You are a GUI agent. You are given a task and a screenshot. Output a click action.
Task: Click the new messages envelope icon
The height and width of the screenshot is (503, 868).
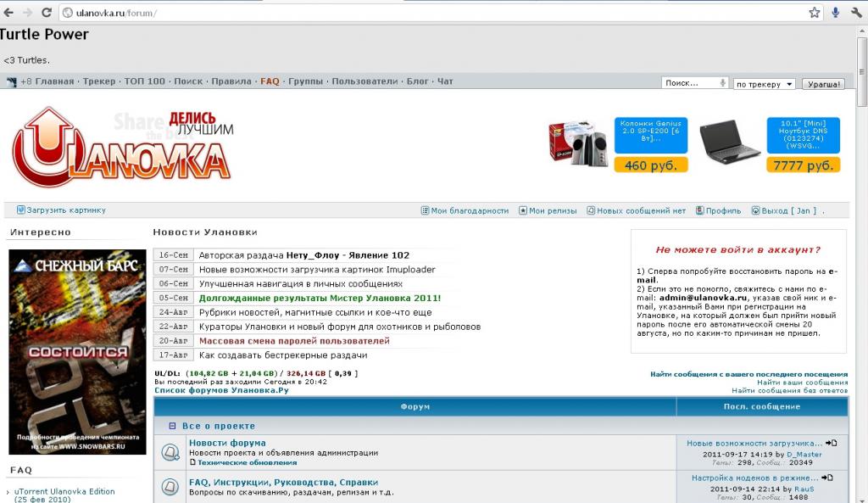[x=591, y=210]
